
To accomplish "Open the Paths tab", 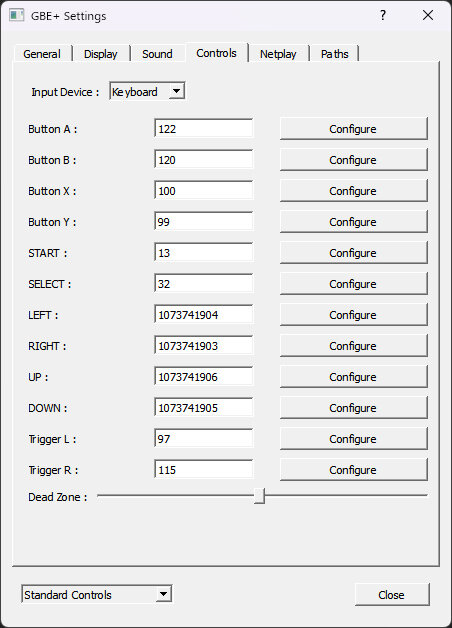I will click(x=334, y=54).
